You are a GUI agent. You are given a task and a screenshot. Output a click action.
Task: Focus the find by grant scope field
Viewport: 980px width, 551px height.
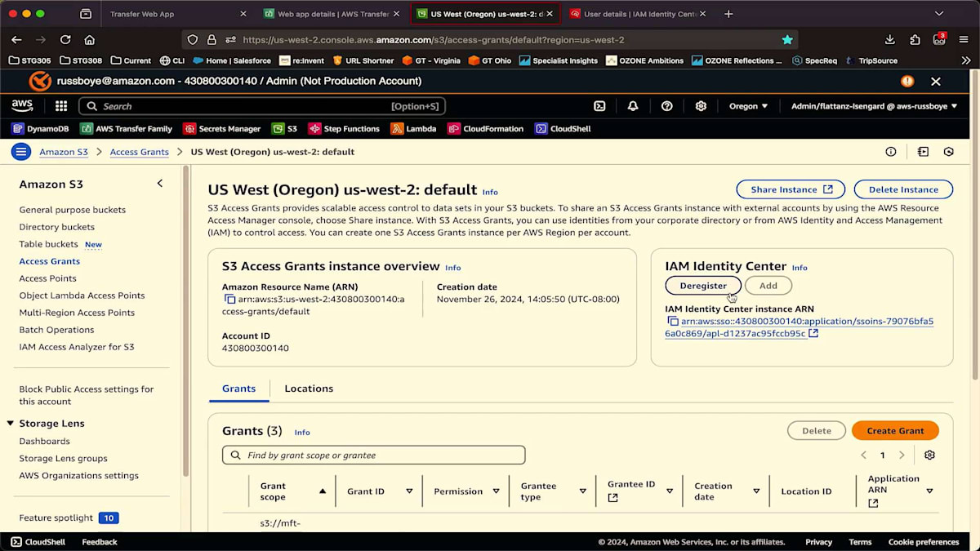point(374,455)
